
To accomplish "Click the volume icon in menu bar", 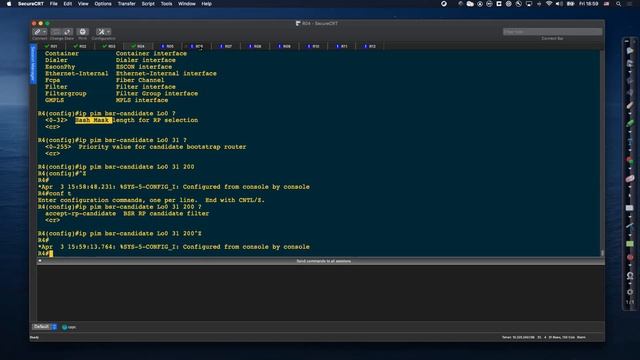I will click(559, 4).
